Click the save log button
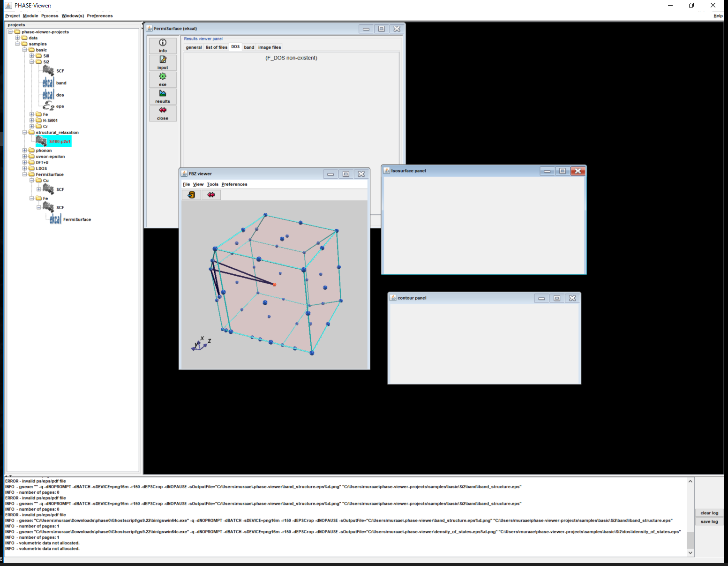This screenshot has width=728, height=566. [x=709, y=521]
